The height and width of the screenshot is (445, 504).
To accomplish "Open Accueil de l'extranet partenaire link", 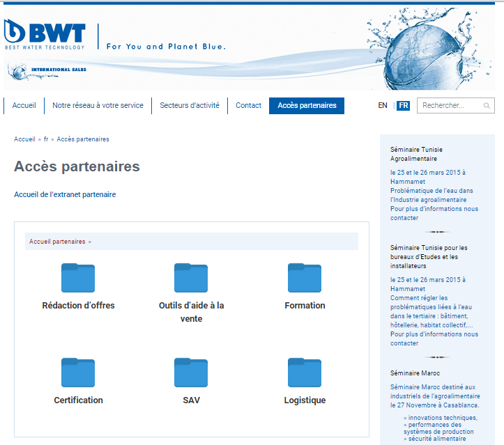I will 65,194.
